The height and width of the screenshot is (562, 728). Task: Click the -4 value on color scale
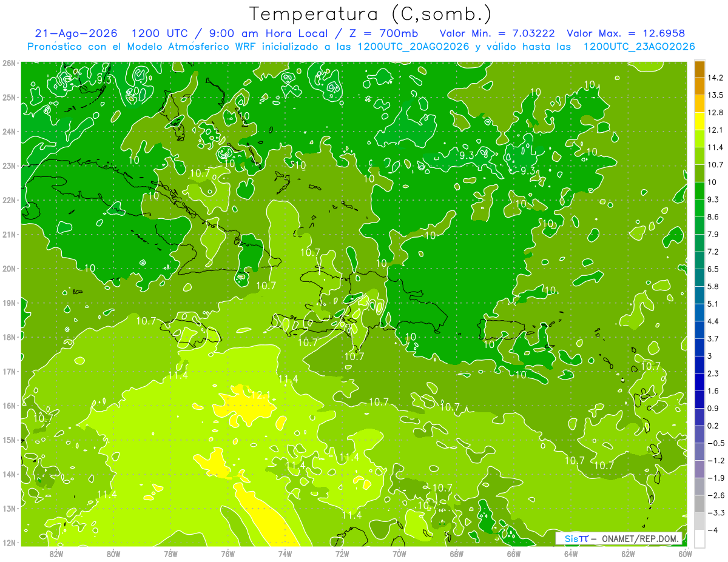[712, 530]
